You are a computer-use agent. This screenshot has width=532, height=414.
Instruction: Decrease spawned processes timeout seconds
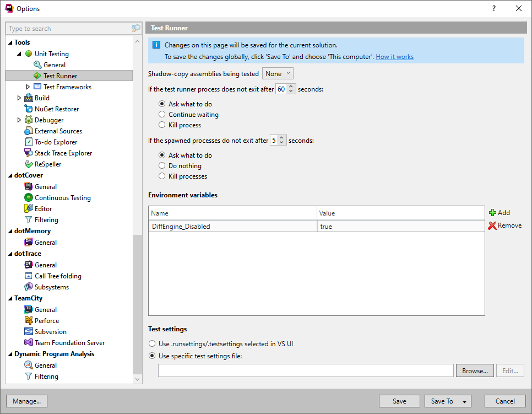pyautogui.click(x=281, y=143)
